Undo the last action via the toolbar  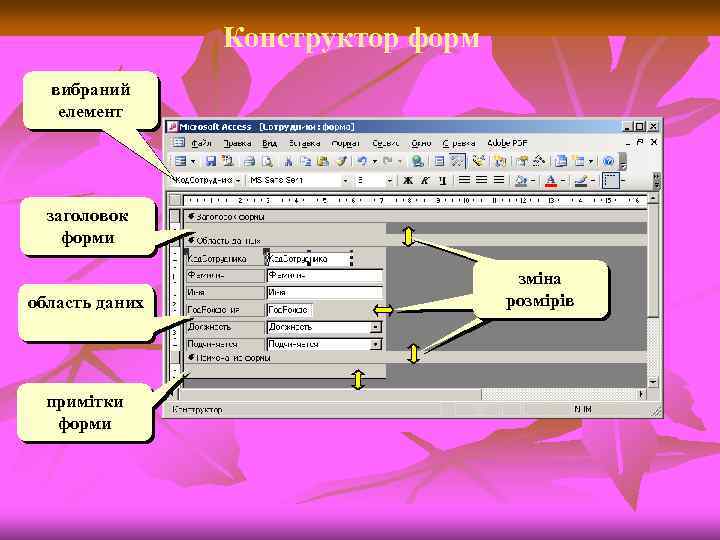tap(362, 161)
